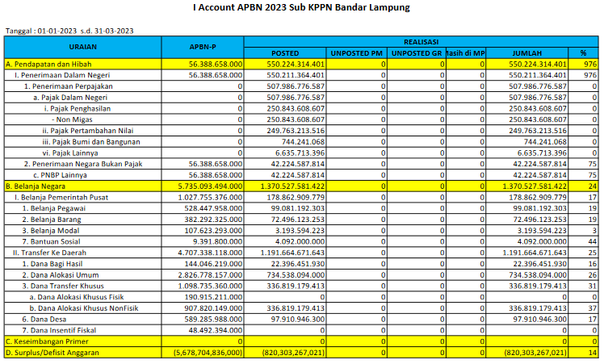Select POSTED value 734.538.094.000

pos(296,275)
